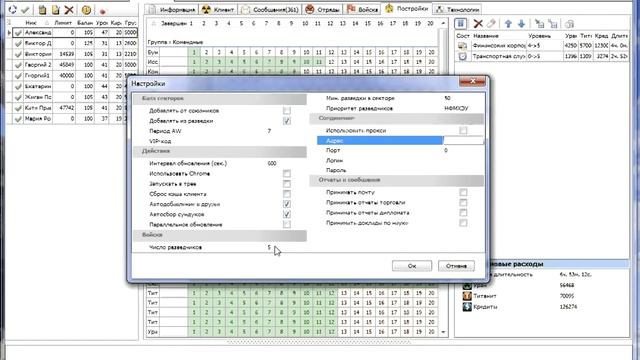Open the Сообщения(361) tab

(x=270, y=9)
